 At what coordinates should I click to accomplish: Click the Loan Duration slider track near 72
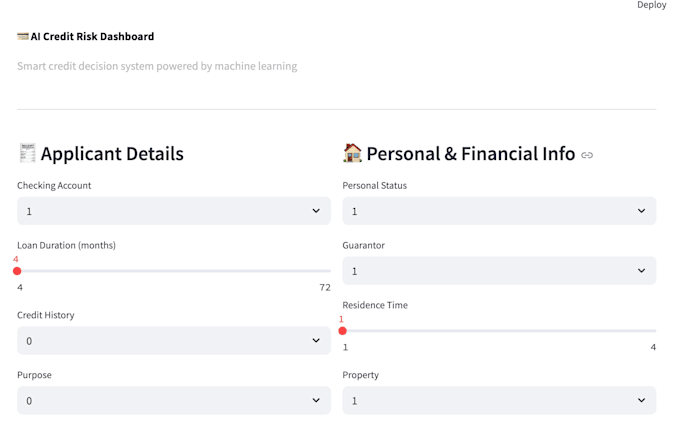(327, 271)
